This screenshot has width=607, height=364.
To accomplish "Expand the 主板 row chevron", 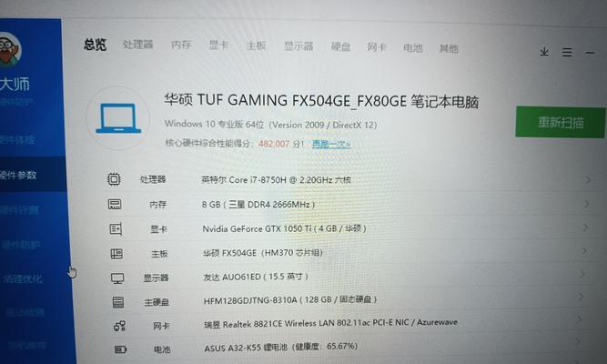I will (x=583, y=251).
